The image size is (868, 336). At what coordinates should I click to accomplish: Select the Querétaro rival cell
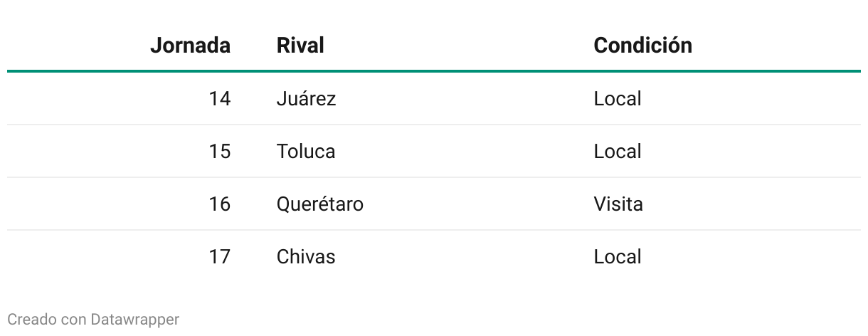click(320, 204)
